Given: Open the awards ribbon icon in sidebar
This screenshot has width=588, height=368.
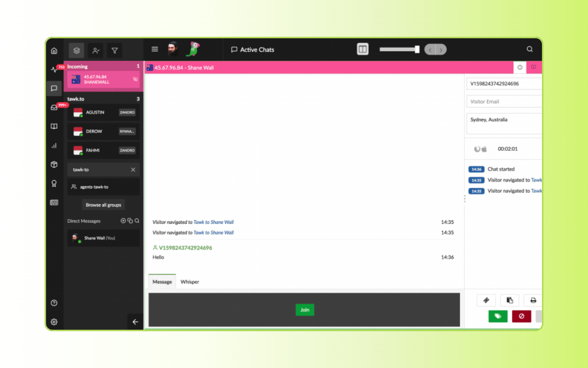Looking at the screenshot, I should click(54, 183).
